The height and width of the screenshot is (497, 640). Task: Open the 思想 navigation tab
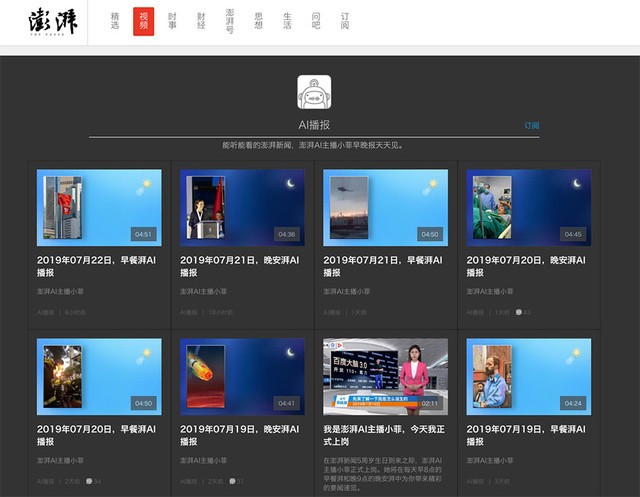(x=258, y=21)
